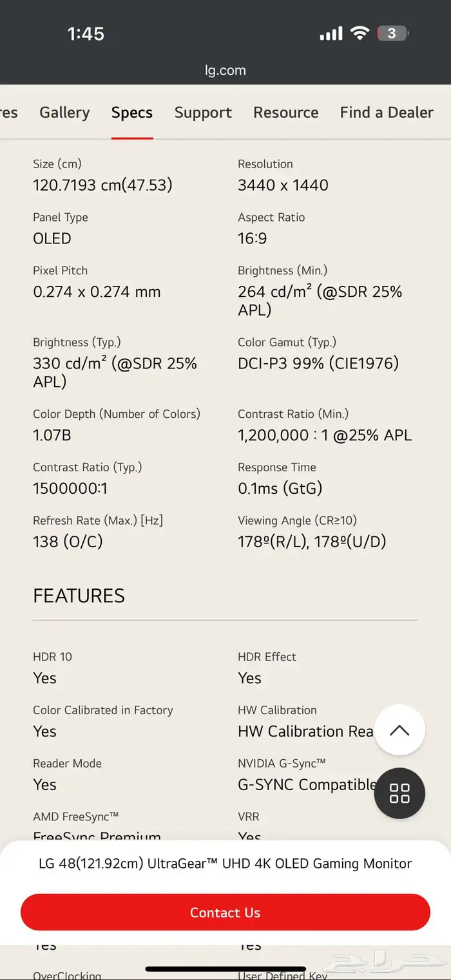Tap the LG 48 UltraGear product title
This screenshot has width=451, height=980.
pyautogui.click(x=225, y=863)
